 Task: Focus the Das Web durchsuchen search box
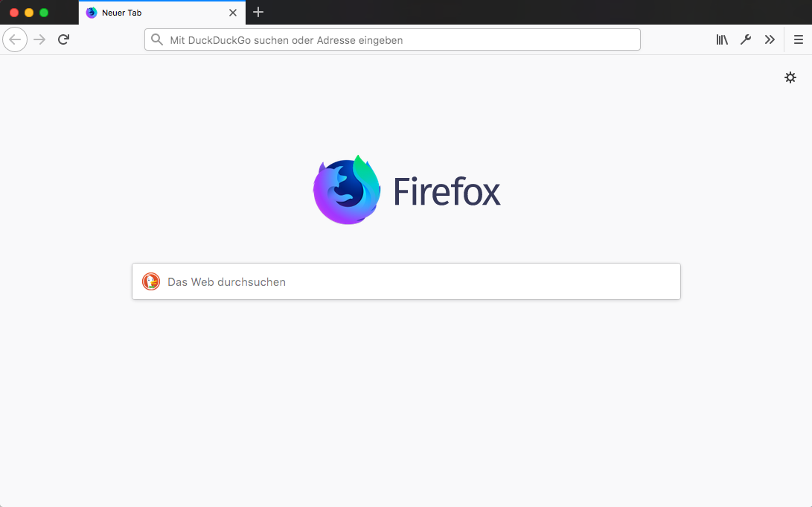[x=406, y=281]
